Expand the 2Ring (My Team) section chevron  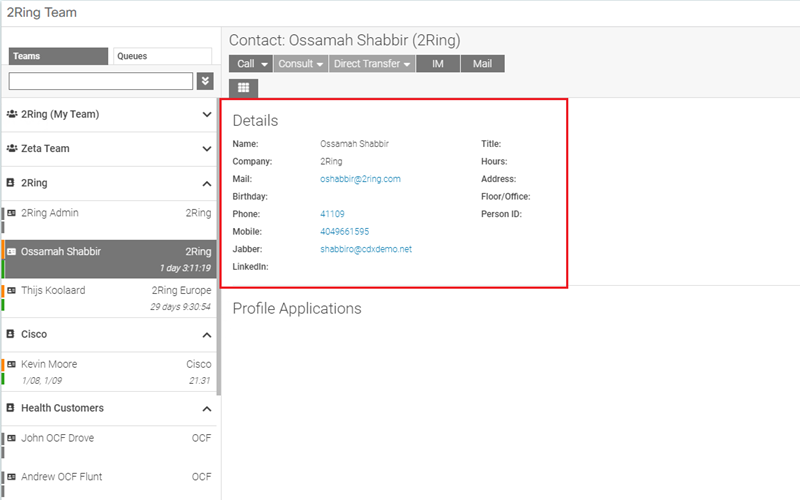click(207, 114)
